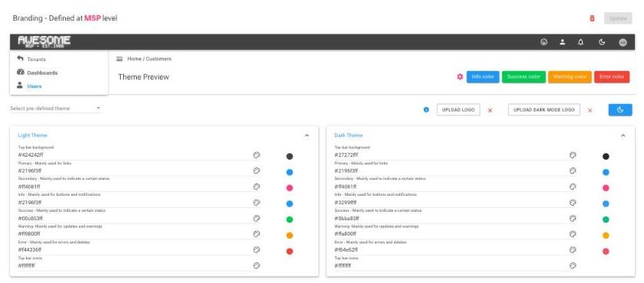Open palette picker for Light Primary color

(256, 171)
